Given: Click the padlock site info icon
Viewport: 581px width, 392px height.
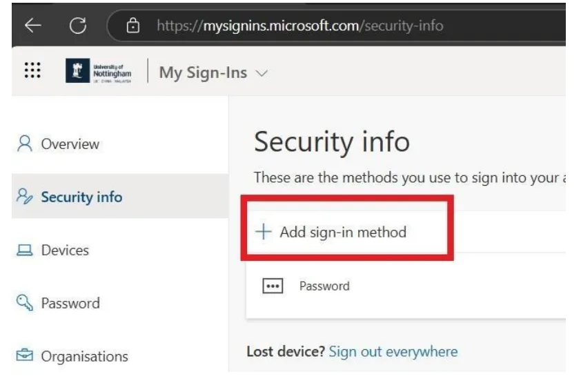Looking at the screenshot, I should tap(132, 26).
